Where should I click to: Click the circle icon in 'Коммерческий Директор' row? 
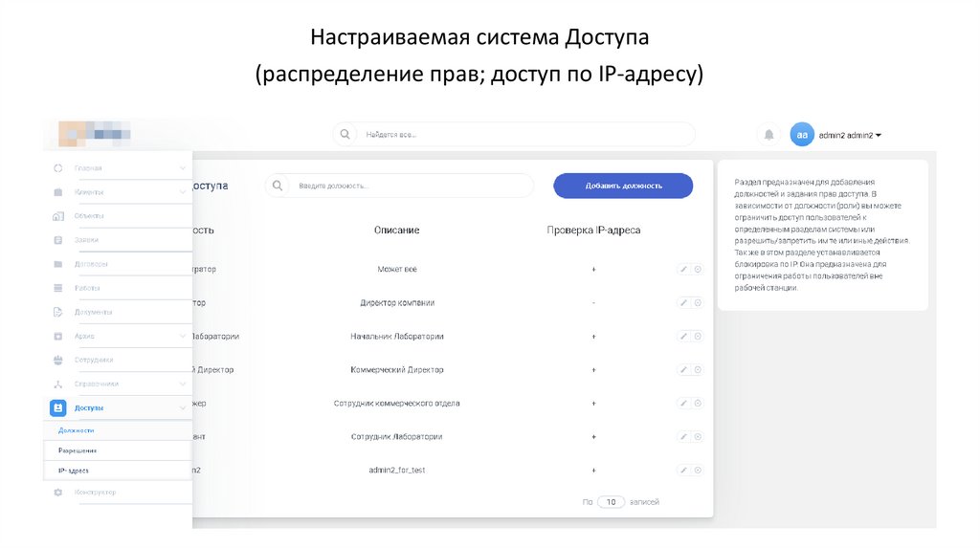click(x=698, y=370)
